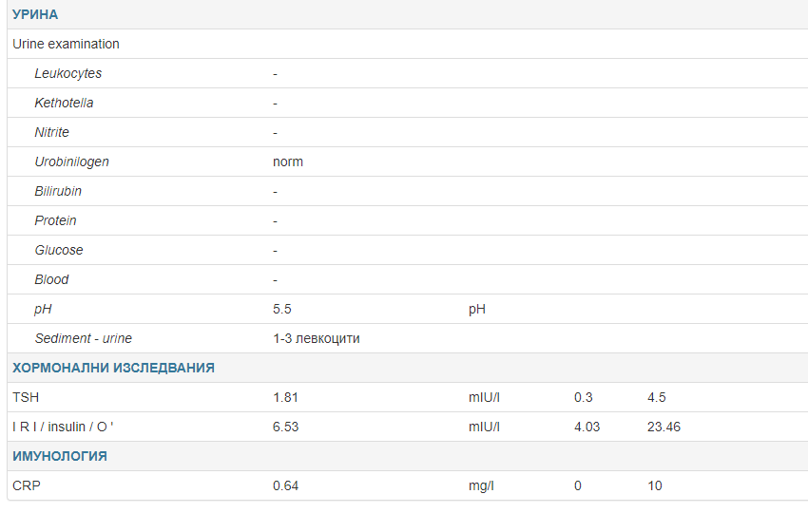The image size is (808, 532).
Task: Select the Kethotella row label
Action: [x=64, y=103]
